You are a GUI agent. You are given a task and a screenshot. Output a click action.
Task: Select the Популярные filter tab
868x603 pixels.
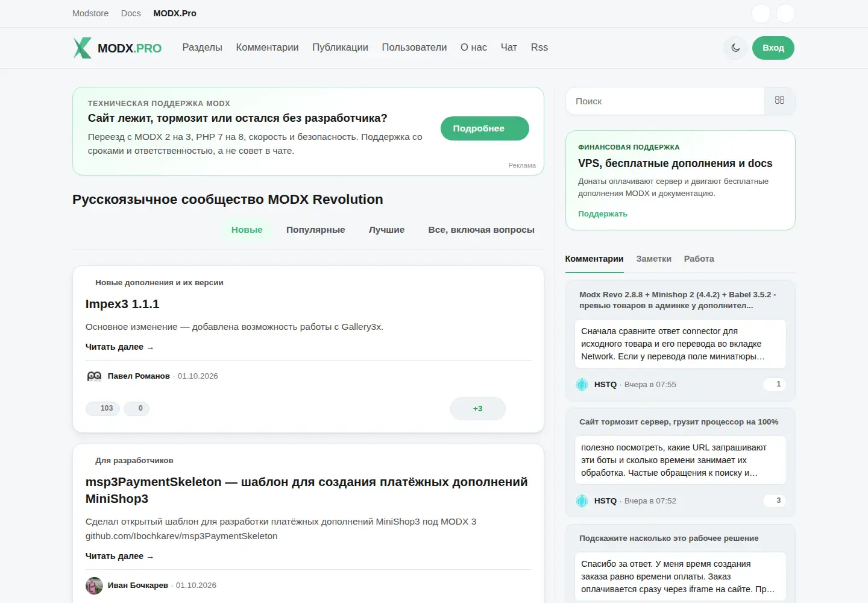pyautogui.click(x=316, y=230)
